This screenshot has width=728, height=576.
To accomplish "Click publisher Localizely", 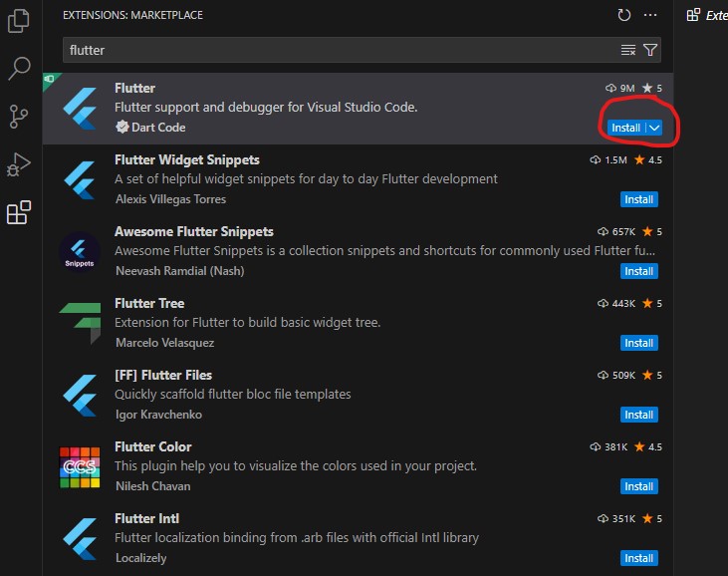I will tap(141, 558).
